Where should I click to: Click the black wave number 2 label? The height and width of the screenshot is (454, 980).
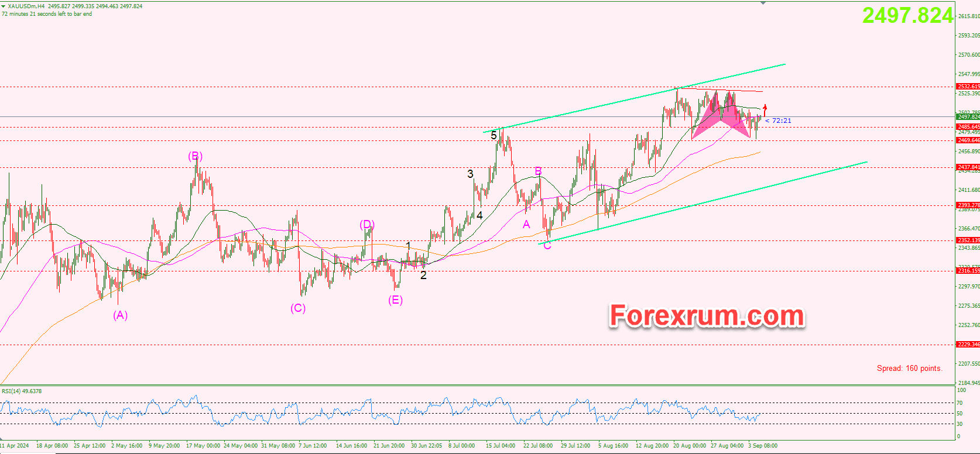[423, 276]
